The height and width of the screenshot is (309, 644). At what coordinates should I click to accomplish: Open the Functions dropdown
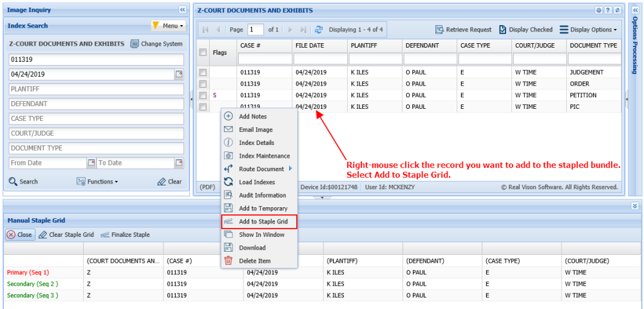click(x=98, y=182)
